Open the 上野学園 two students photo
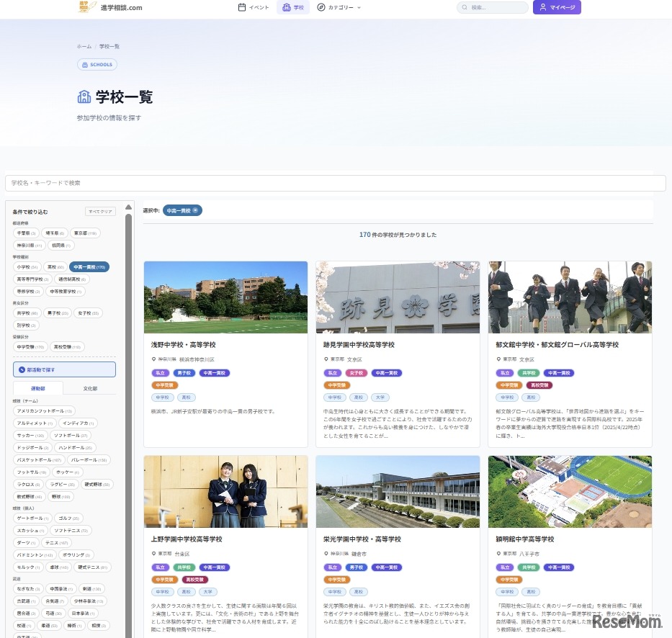672x638 pixels. 226,492
